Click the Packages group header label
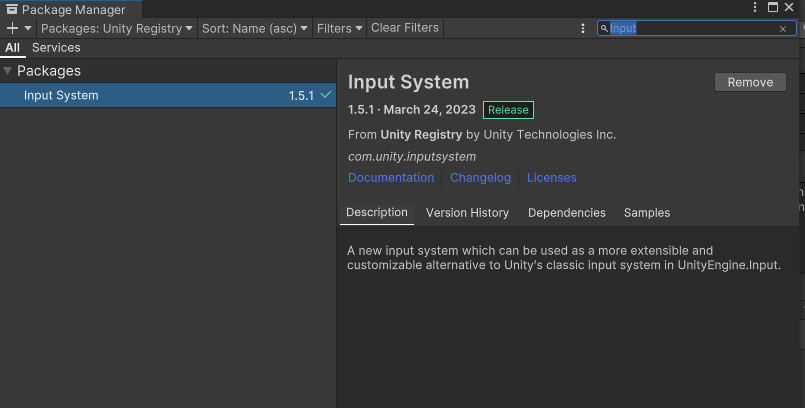Screen dimensions: 805x408 point(49,71)
